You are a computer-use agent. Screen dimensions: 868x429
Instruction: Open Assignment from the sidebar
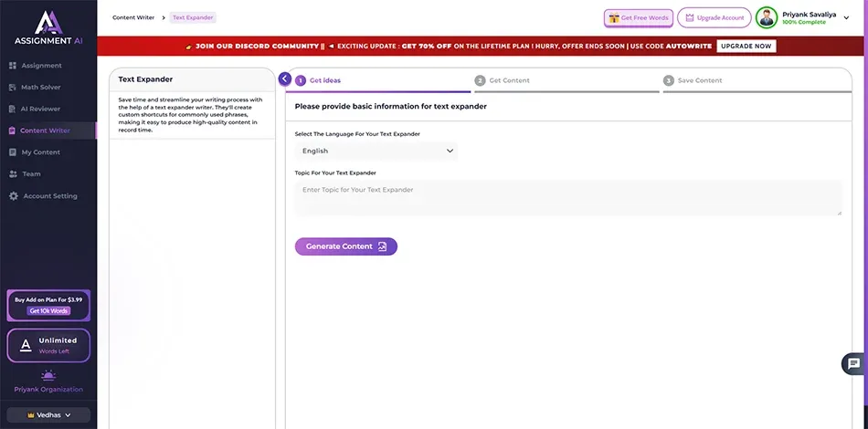click(x=41, y=66)
